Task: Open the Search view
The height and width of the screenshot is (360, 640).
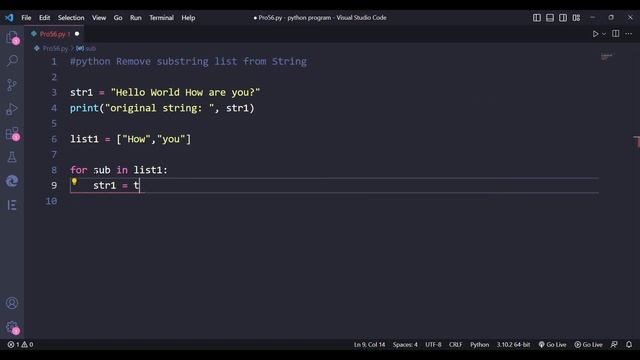Action: (12, 61)
